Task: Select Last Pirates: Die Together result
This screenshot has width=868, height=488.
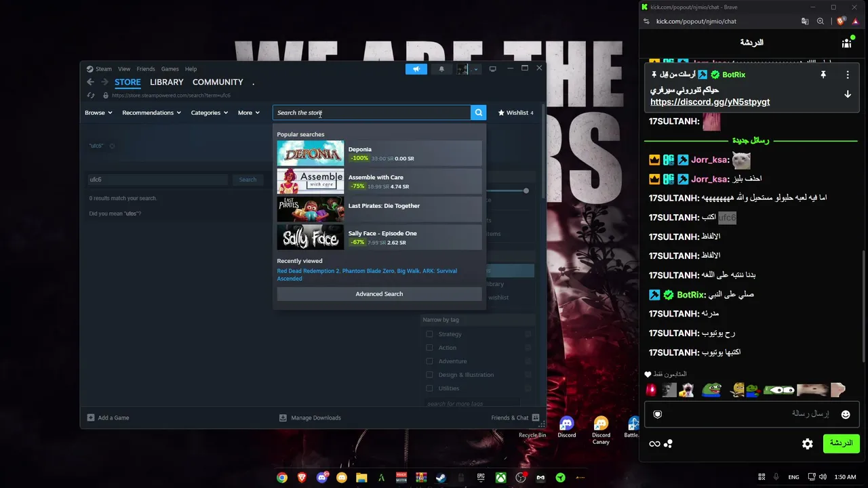Action: pos(379,209)
